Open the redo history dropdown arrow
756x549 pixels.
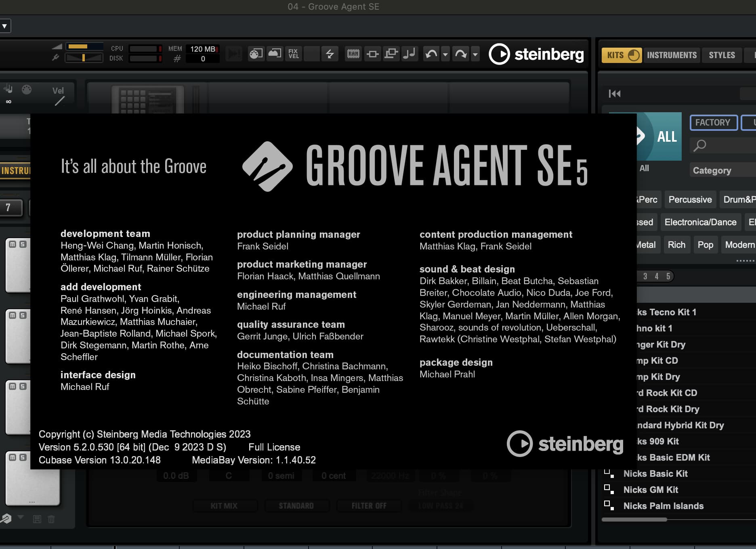click(x=475, y=54)
